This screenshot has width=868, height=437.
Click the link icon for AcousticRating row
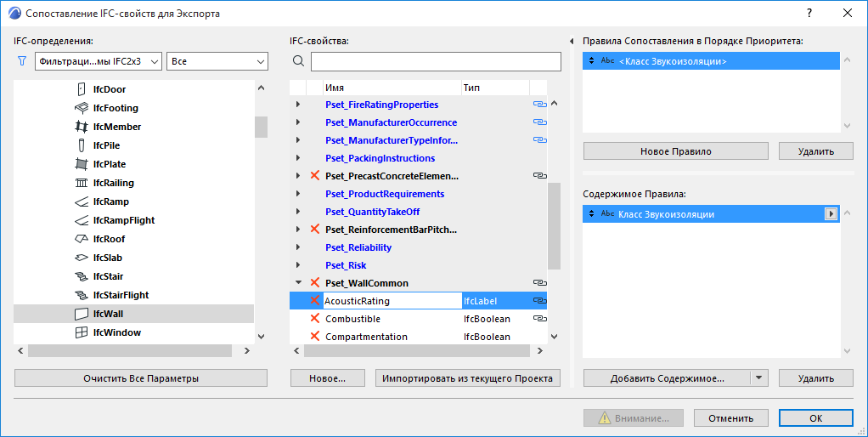[x=538, y=301]
